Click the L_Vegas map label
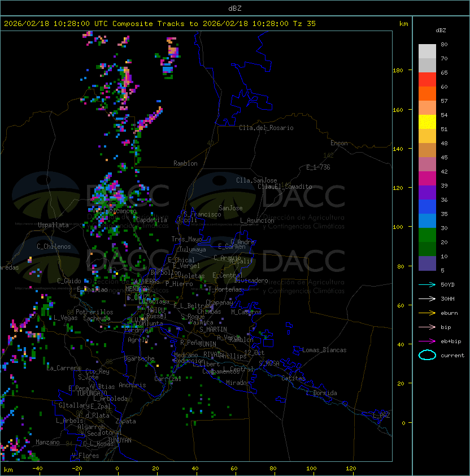Viewport: 470px width, 476px height. pyautogui.click(x=66, y=318)
